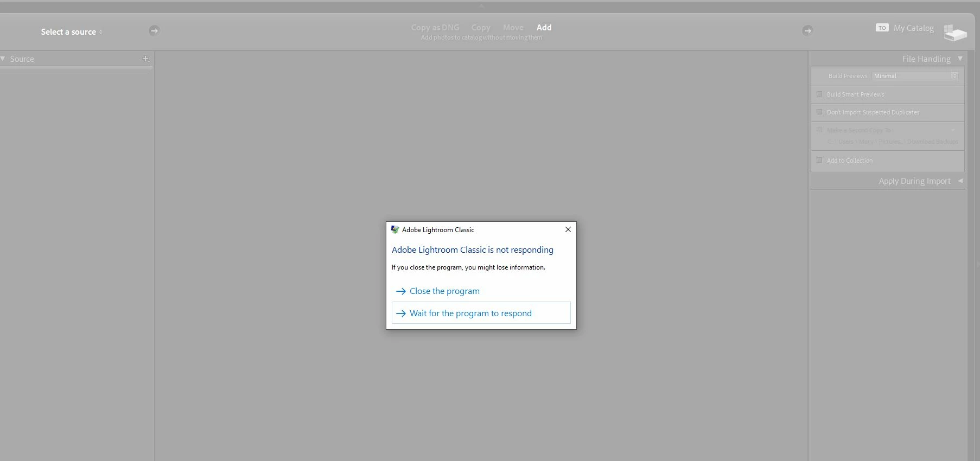980x461 pixels.
Task: Click the right-side vertical scrollbar
Action: click(971, 255)
